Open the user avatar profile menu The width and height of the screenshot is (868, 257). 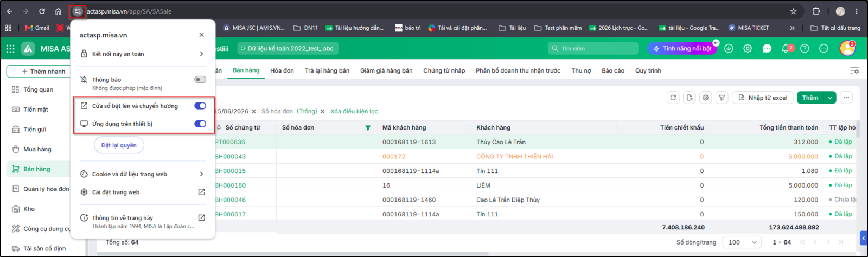[x=847, y=48]
